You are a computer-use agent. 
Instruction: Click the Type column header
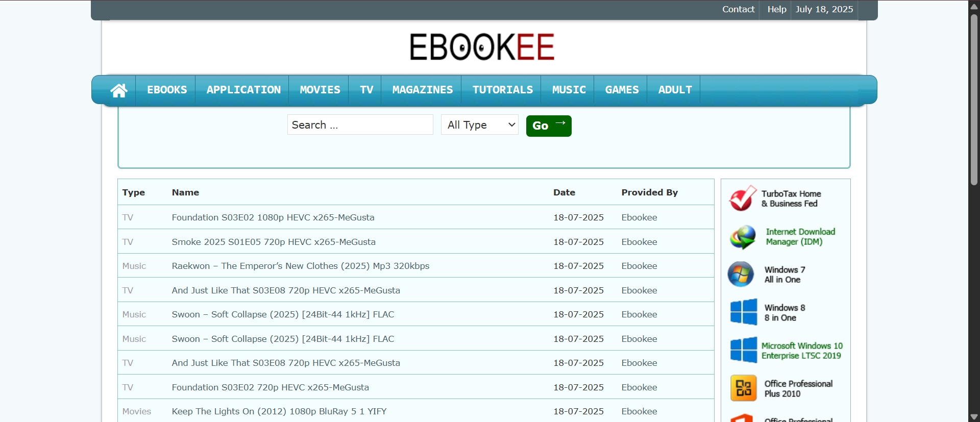tap(134, 192)
